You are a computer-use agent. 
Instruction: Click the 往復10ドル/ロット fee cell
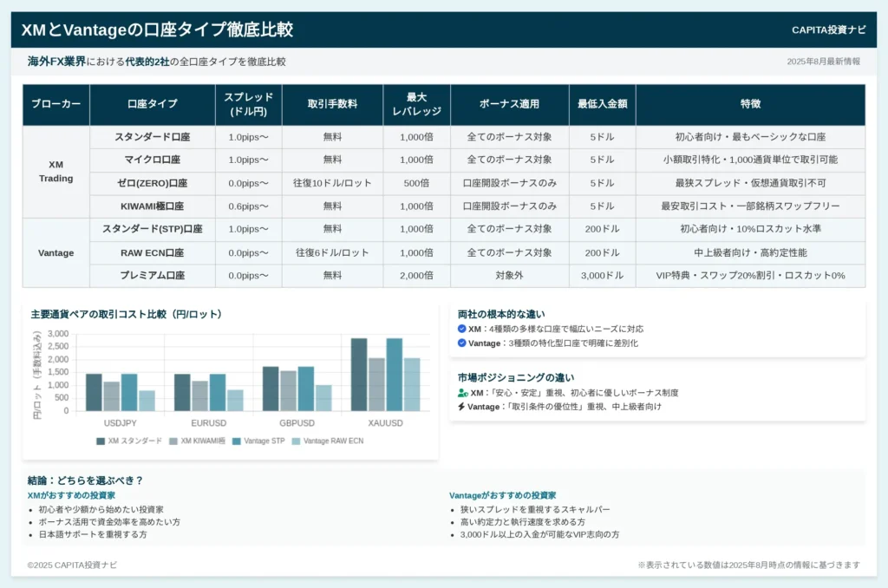332,183
